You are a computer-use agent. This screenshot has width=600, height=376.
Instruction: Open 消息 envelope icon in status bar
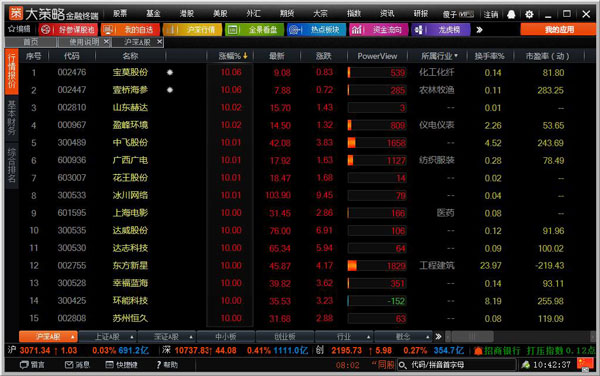[x=69, y=365]
